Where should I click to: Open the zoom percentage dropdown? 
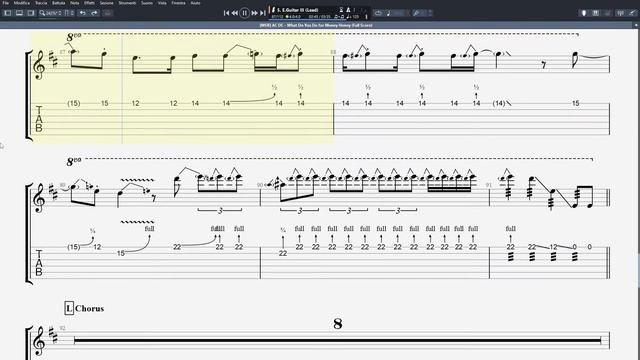coord(54,13)
